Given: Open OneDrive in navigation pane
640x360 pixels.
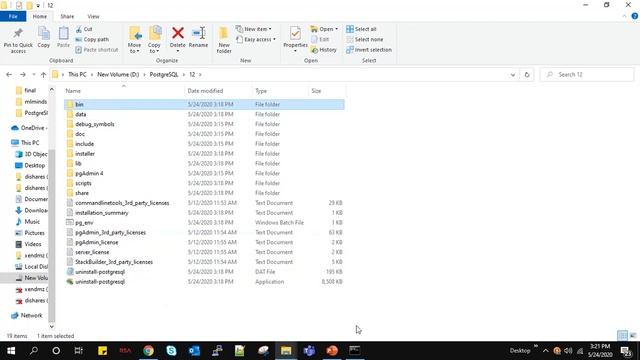Looking at the screenshot, I should click(x=29, y=128).
